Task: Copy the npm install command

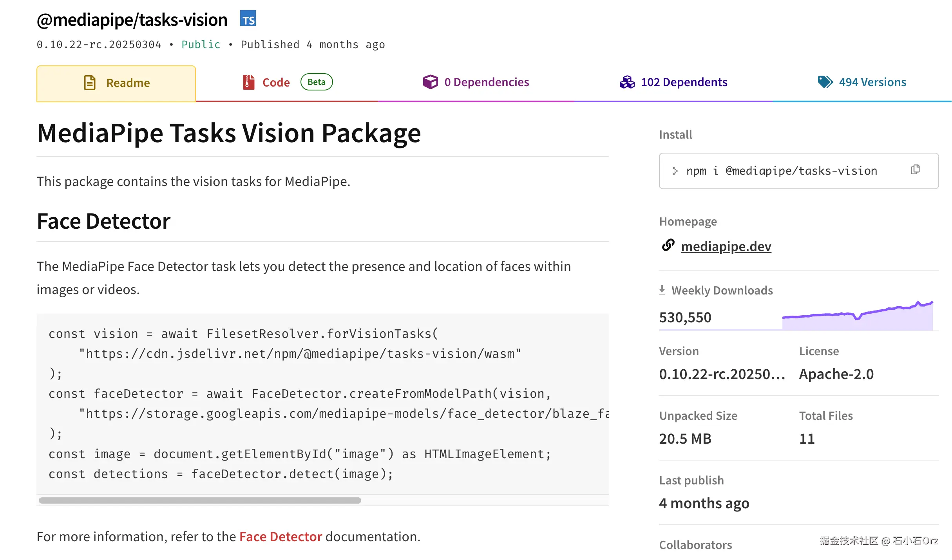Action: [915, 170]
